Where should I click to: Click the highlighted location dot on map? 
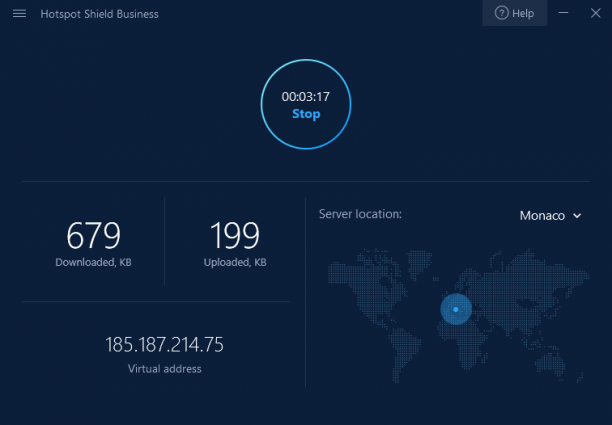click(455, 309)
